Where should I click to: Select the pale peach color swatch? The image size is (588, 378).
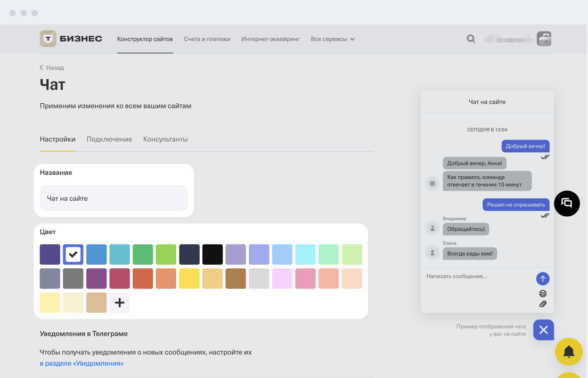tap(352, 278)
